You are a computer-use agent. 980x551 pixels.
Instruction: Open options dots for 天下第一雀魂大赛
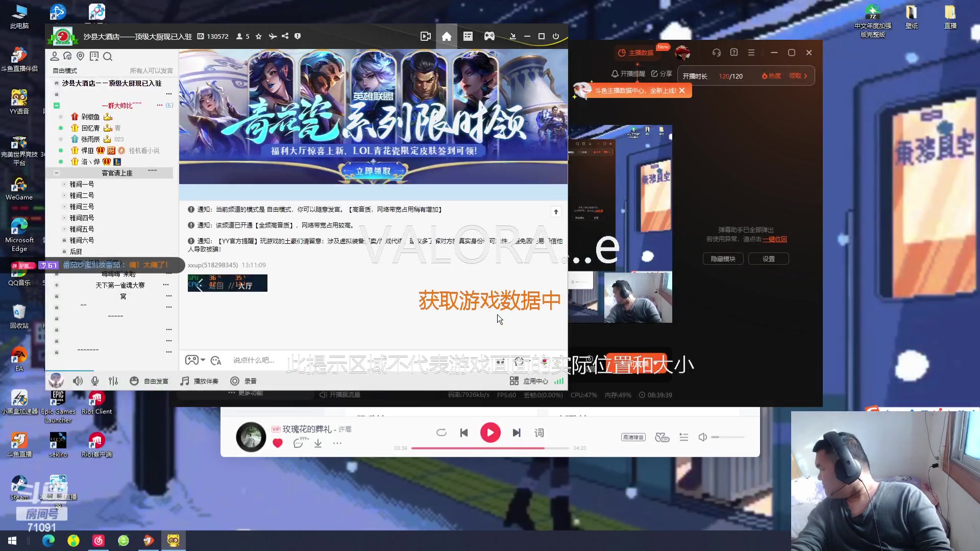(166, 285)
